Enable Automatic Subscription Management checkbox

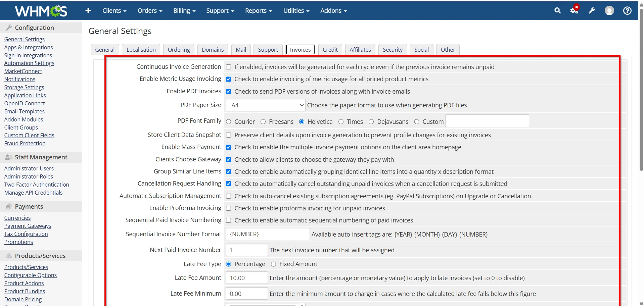click(x=229, y=196)
